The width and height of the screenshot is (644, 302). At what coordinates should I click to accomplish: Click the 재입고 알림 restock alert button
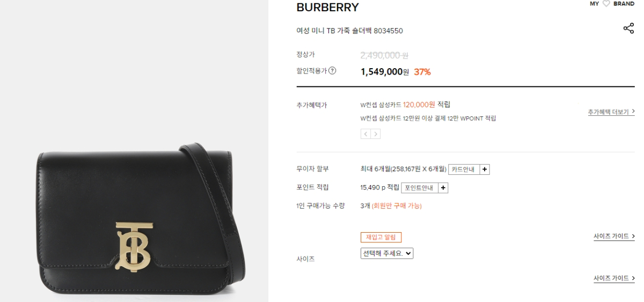[381, 237]
